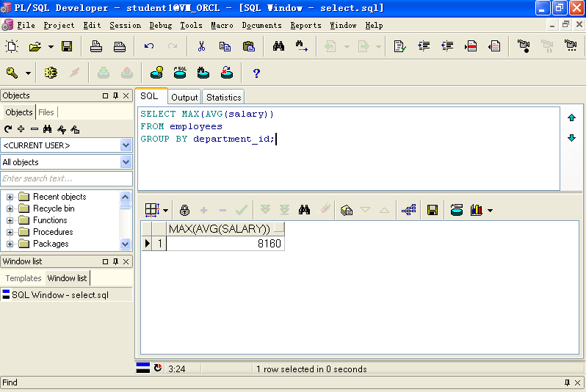Open the Tools menu
Screen dimensions: 586x392
(191, 26)
